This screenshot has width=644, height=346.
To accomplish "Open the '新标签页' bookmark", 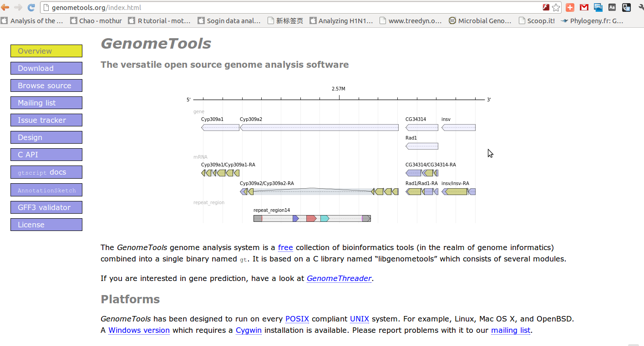I will [285, 20].
